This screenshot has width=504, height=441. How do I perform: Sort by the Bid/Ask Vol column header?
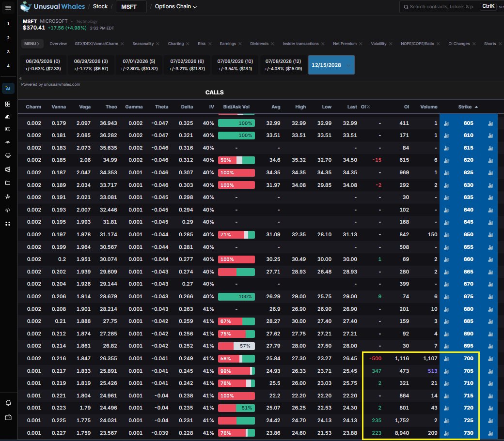pyautogui.click(x=236, y=107)
